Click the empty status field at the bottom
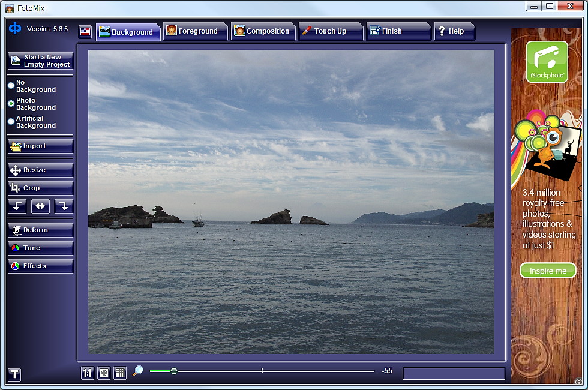The width and height of the screenshot is (588, 390). coord(454,373)
